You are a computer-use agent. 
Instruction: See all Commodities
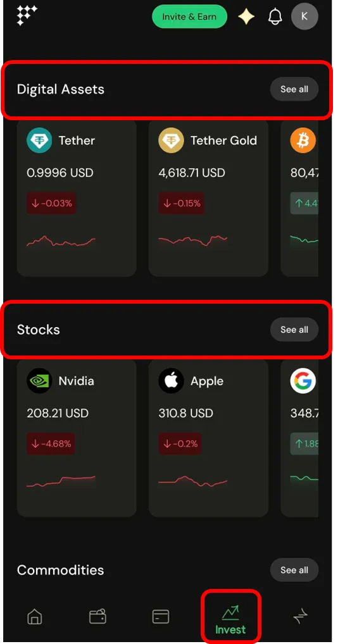pyautogui.click(x=294, y=569)
